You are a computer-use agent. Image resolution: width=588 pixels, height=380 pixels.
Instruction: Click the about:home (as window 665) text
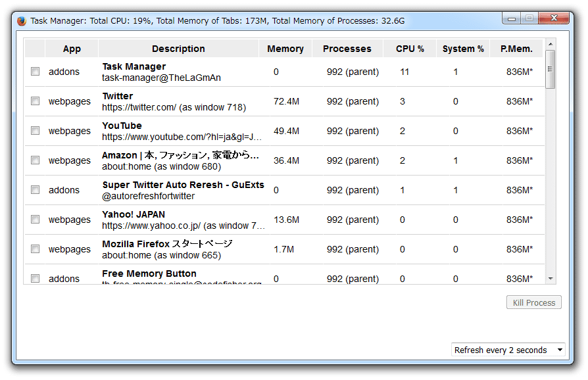(162, 256)
